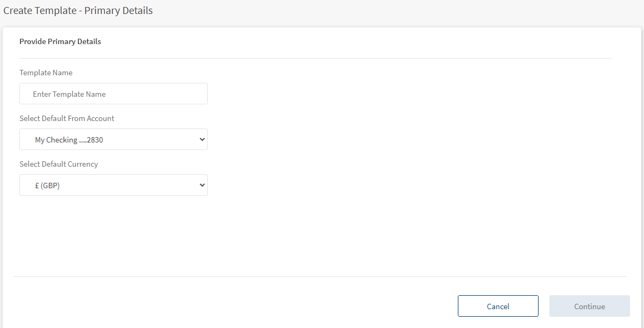644x328 pixels.
Task: Click the Template Name input field
Action: point(113,94)
